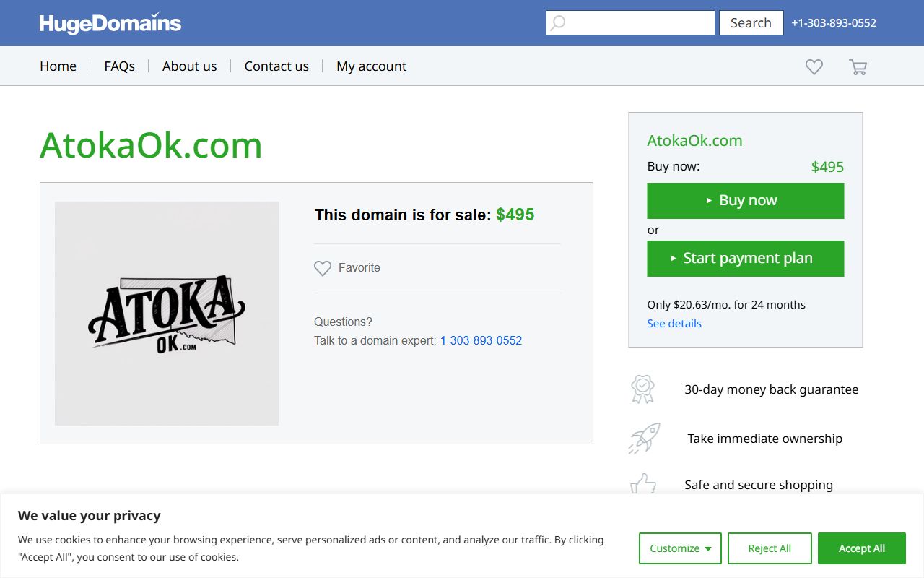Click Start payment plan button
The height and width of the screenshot is (578, 924).
pos(745,259)
